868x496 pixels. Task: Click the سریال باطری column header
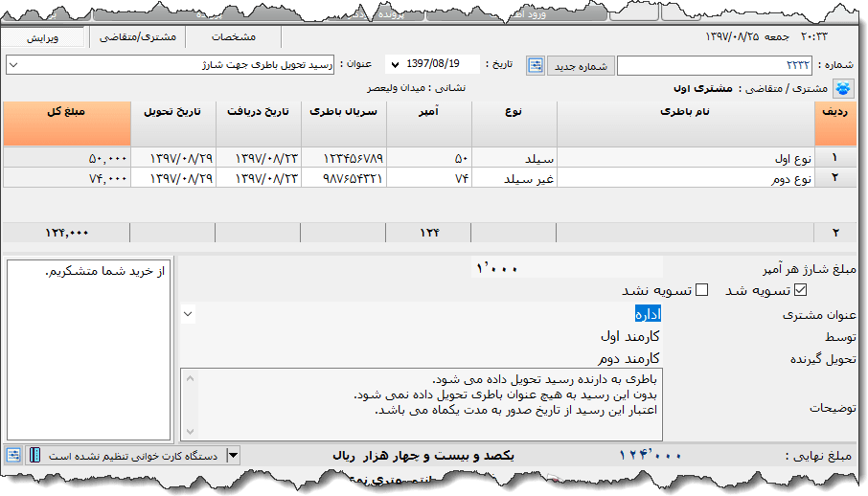(344, 124)
